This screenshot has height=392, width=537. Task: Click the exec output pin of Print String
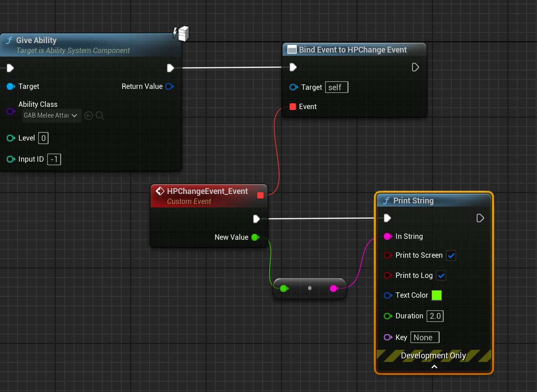click(480, 218)
